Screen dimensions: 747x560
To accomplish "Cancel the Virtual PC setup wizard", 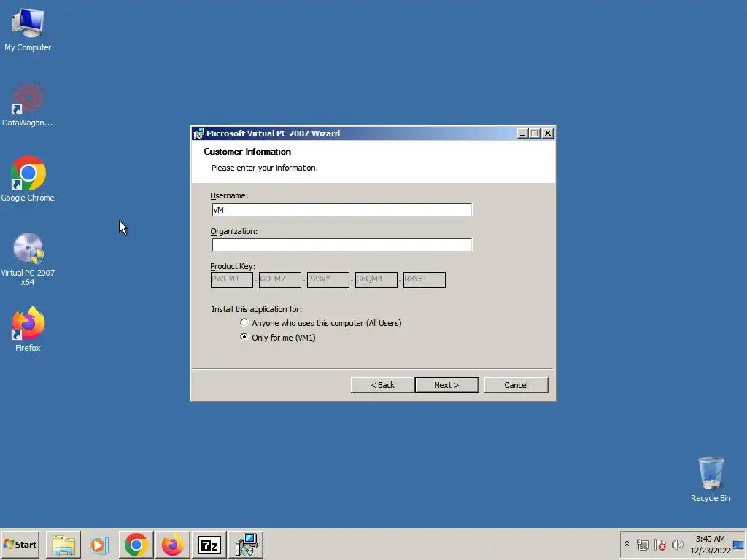I will (x=516, y=385).
